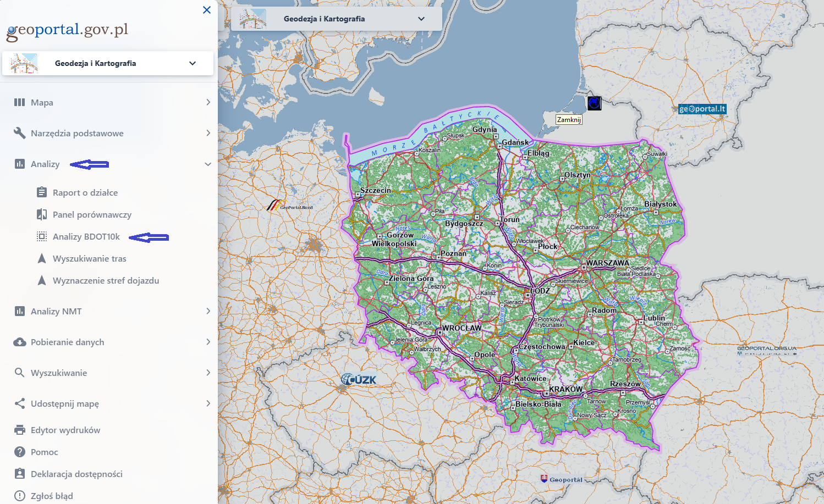
Task: Open the Wyszukiwanie menu item
Action: tap(59, 373)
